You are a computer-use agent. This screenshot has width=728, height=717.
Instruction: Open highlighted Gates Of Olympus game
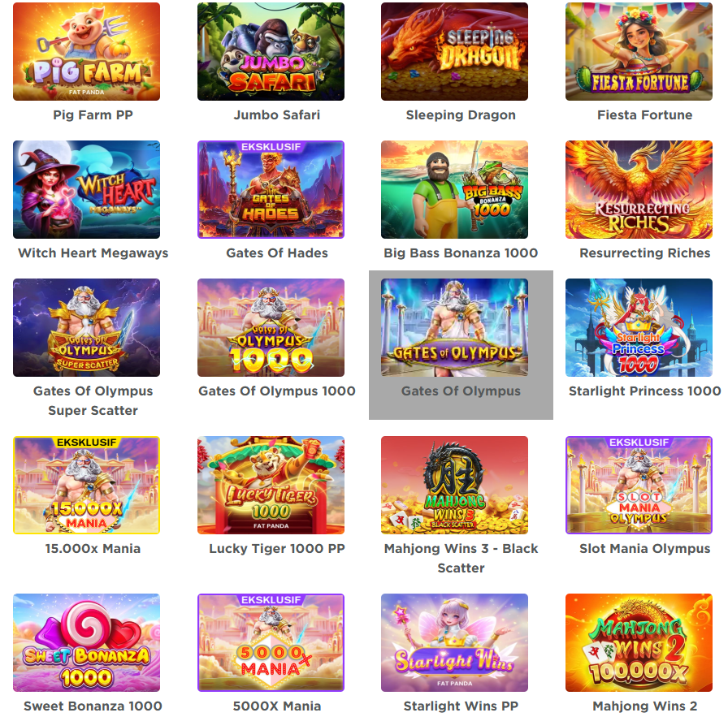click(454, 327)
